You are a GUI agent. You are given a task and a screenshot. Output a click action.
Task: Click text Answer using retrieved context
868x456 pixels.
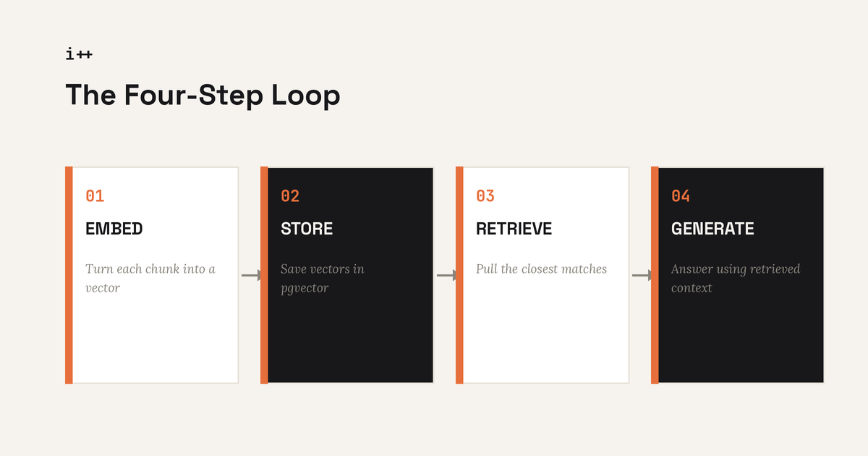[736, 278]
